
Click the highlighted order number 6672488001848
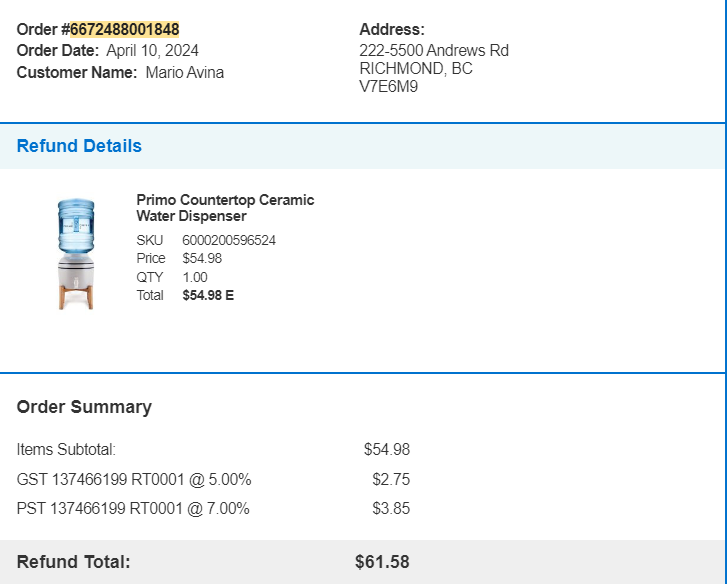125,30
